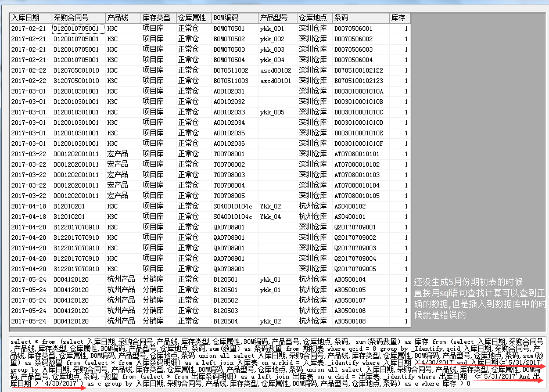549x392 pixels.
Task: Select cell BOM070503
Action: [235, 50]
